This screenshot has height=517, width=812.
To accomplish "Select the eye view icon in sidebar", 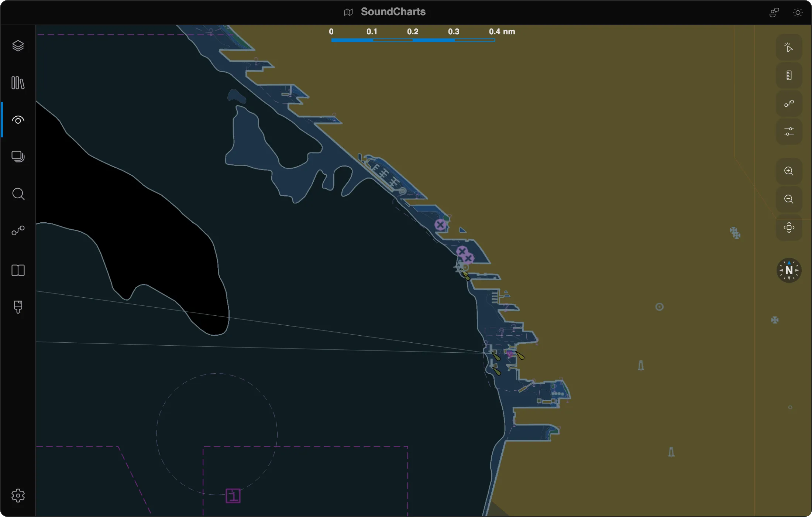I will (x=18, y=120).
